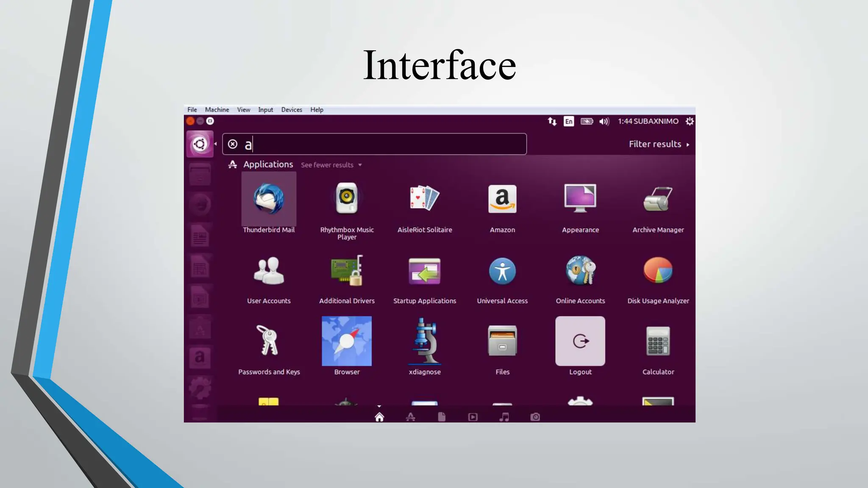Image resolution: width=868 pixels, height=488 pixels.
Task: Open the View menu
Action: (244, 110)
